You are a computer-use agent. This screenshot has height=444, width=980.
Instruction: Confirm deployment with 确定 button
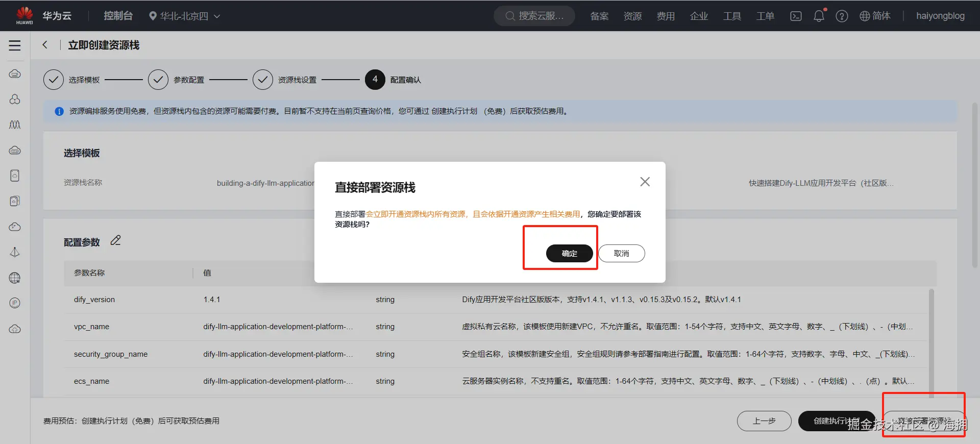click(570, 253)
